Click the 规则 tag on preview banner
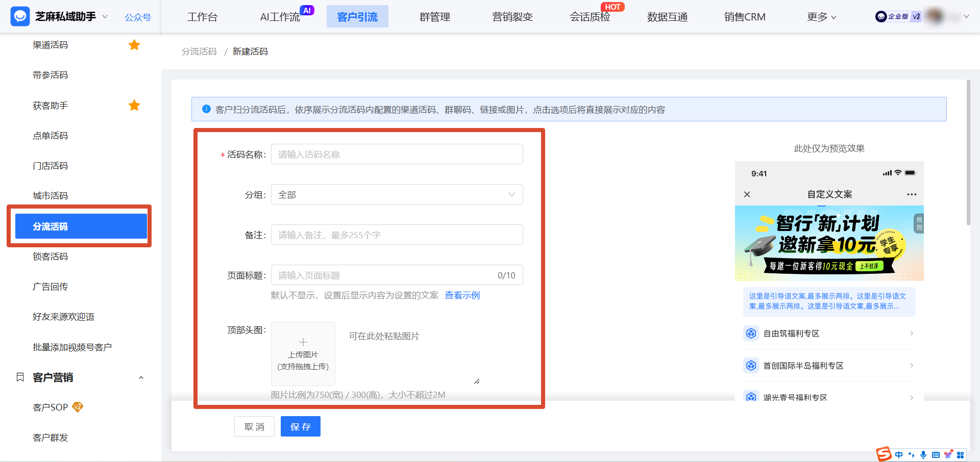This screenshot has height=462, width=980. 919,223
